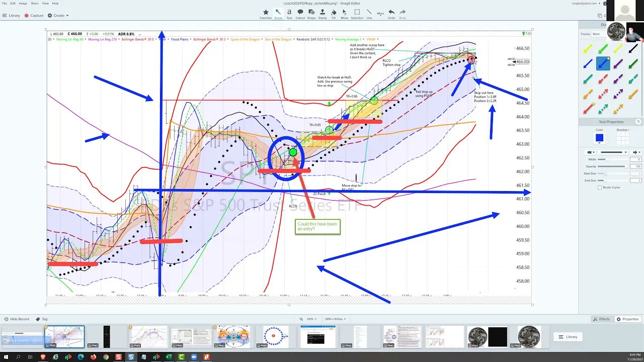This screenshot has height=362, width=644.
Task: Click the Windows taskbar search icon
Action: (x=18, y=357)
